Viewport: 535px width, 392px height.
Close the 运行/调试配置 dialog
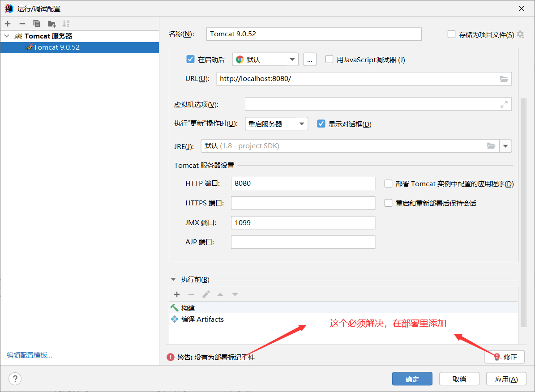tap(522, 9)
